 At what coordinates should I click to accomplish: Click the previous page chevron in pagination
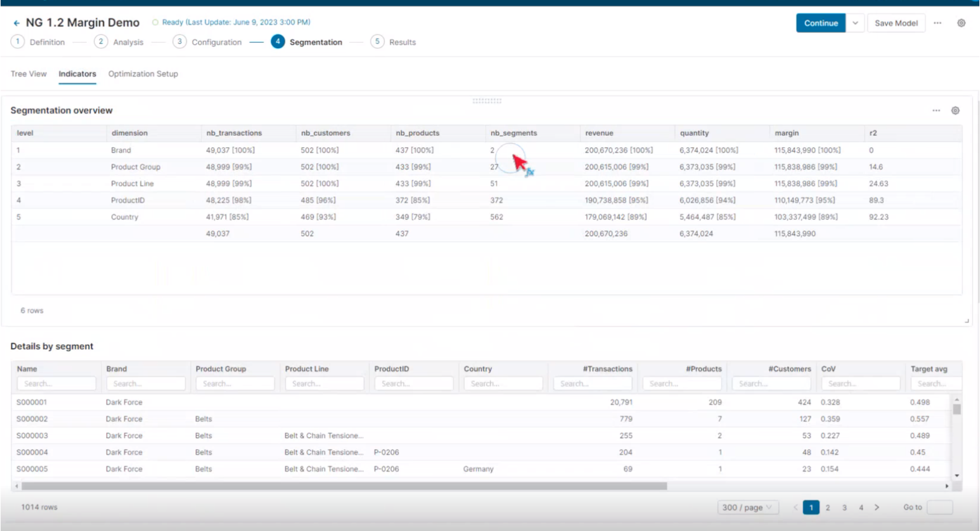[795, 507]
